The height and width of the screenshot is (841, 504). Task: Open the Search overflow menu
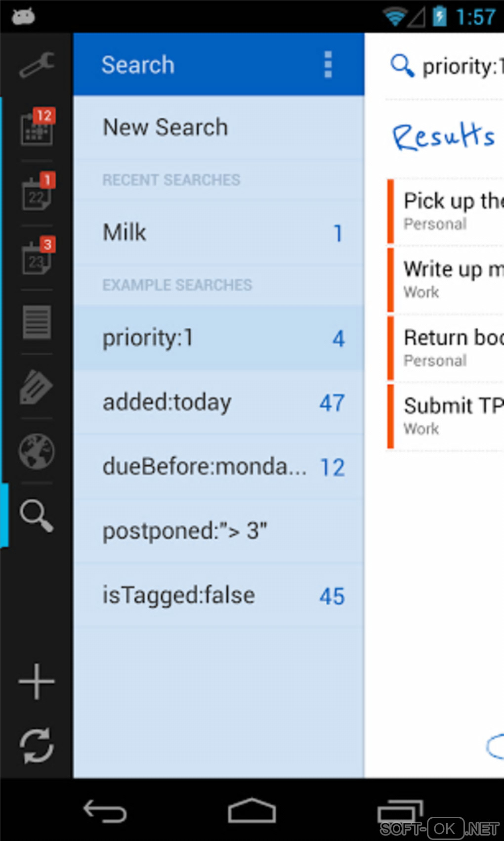tap(328, 65)
